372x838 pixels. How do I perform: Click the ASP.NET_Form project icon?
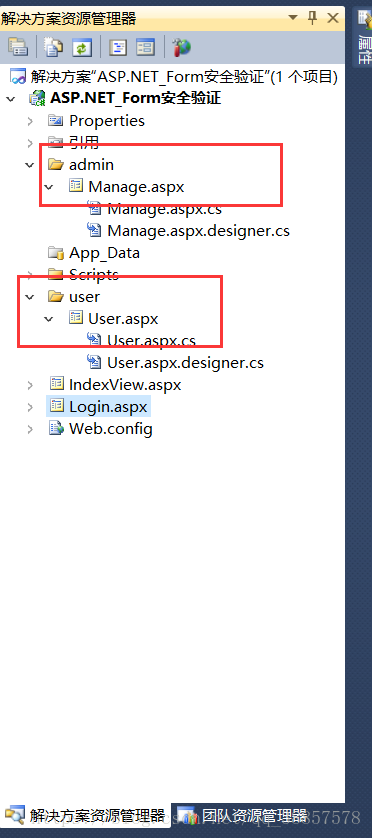pyautogui.click(x=38, y=99)
